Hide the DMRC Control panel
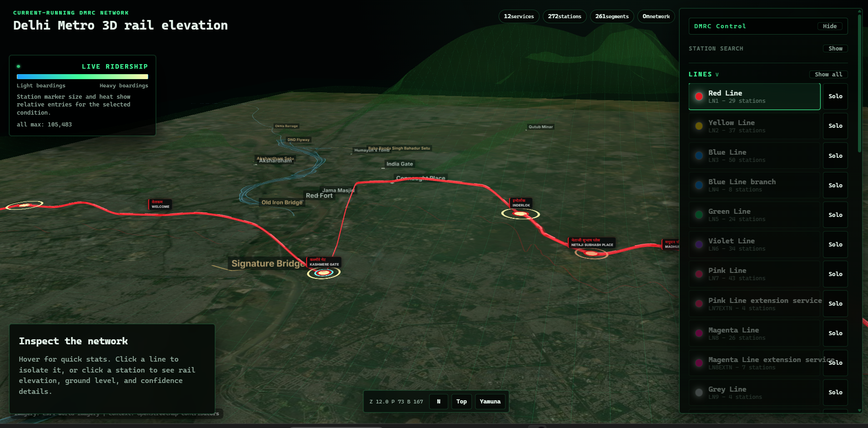This screenshot has height=428, width=868. click(830, 26)
